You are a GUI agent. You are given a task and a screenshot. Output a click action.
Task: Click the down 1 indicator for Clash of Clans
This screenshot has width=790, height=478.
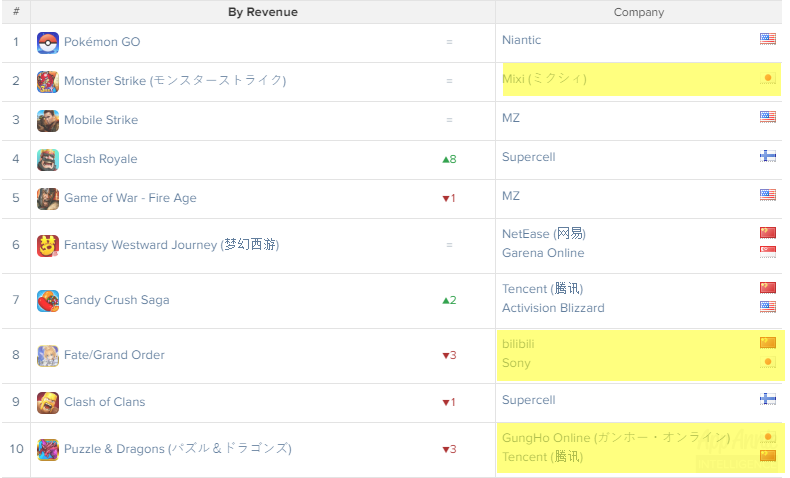pos(449,402)
